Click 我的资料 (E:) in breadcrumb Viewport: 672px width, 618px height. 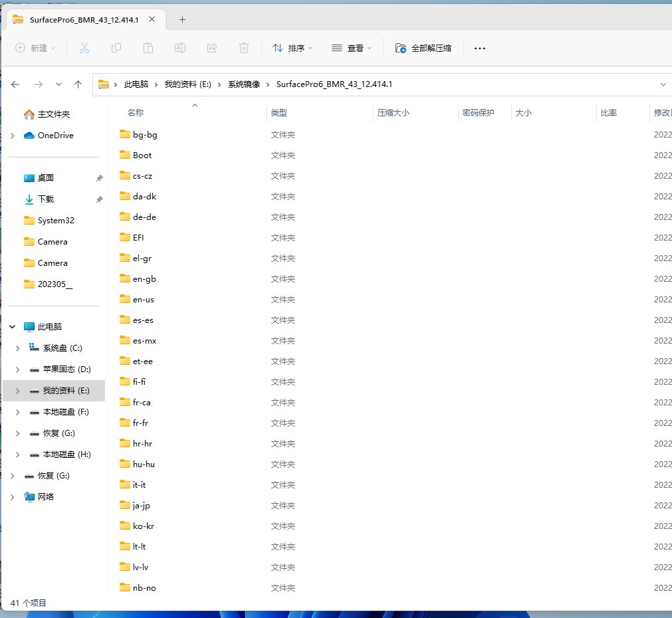click(x=187, y=84)
